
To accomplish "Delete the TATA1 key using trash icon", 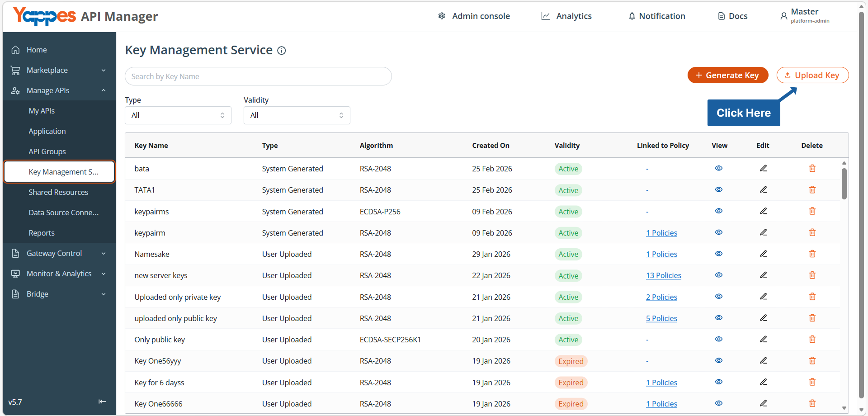I will point(812,189).
